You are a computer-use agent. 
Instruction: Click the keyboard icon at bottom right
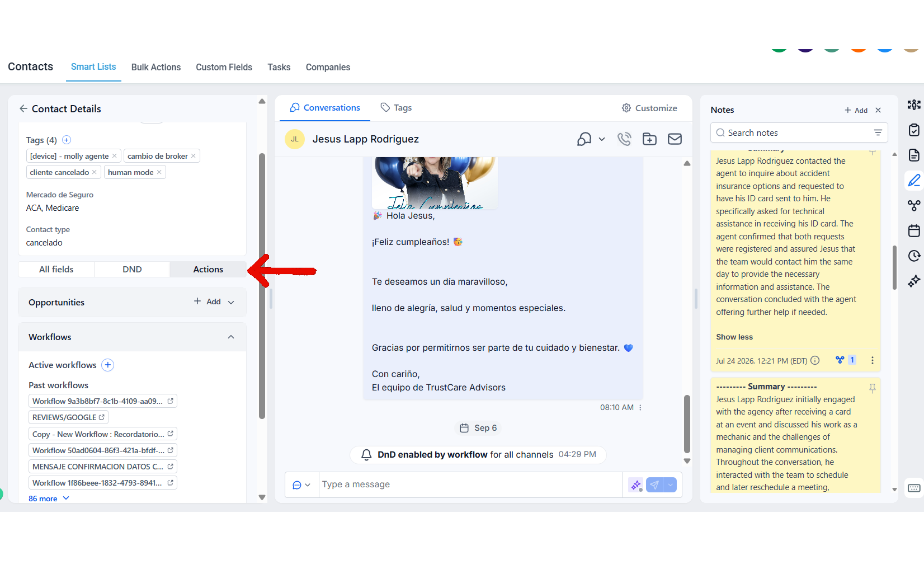point(914,488)
